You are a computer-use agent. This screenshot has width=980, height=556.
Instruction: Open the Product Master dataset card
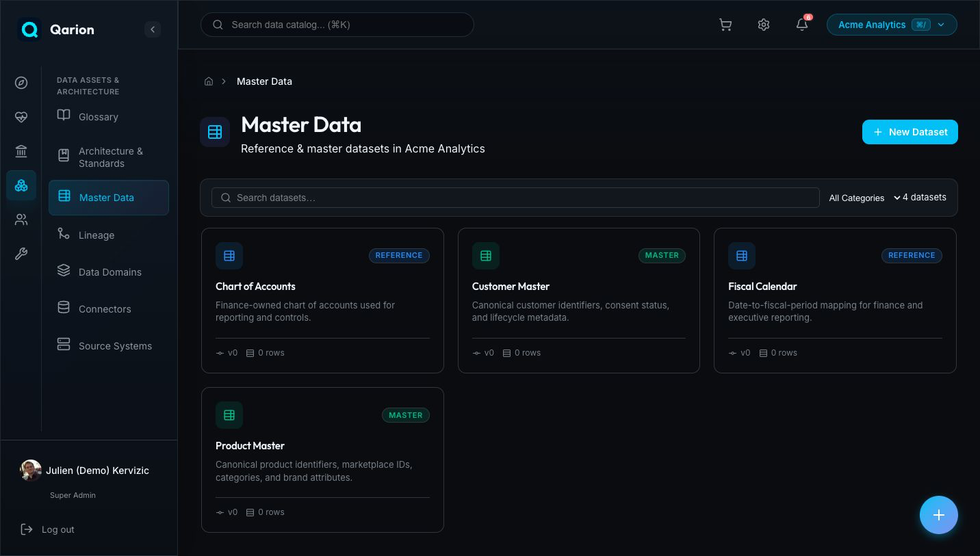point(322,460)
